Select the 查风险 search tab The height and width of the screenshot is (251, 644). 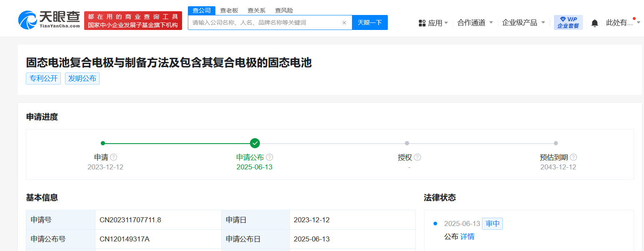[284, 10]
